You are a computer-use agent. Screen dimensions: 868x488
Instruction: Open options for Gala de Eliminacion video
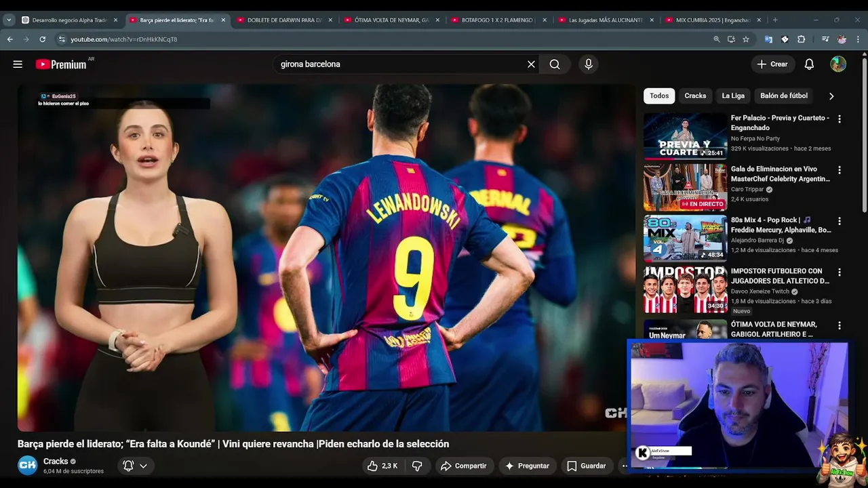click(840, 170)
